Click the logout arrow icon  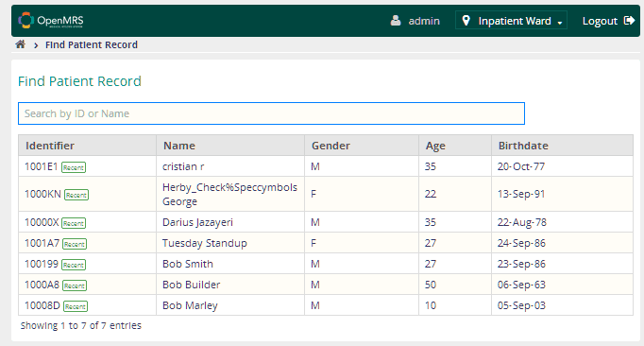[629, 21]
